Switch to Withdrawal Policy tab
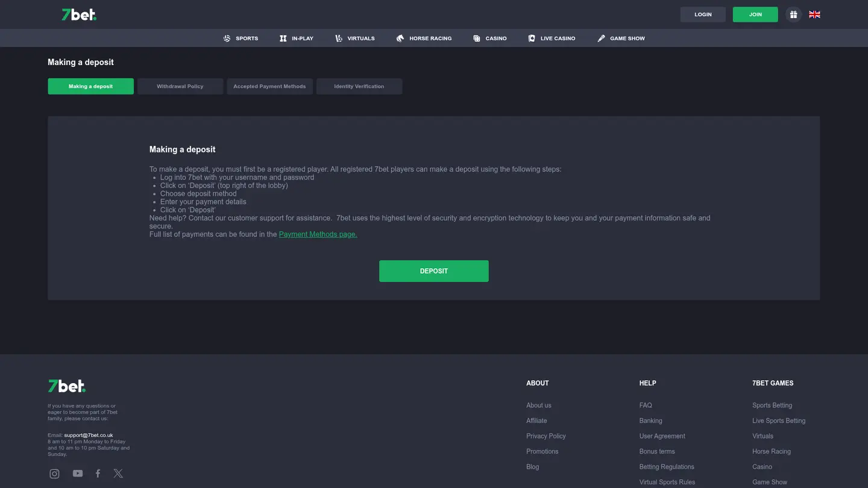 pyautogui.click(x=180, y=86)
